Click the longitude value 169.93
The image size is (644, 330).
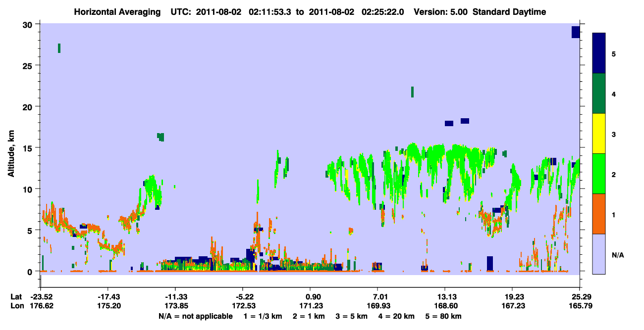(377, 306)
